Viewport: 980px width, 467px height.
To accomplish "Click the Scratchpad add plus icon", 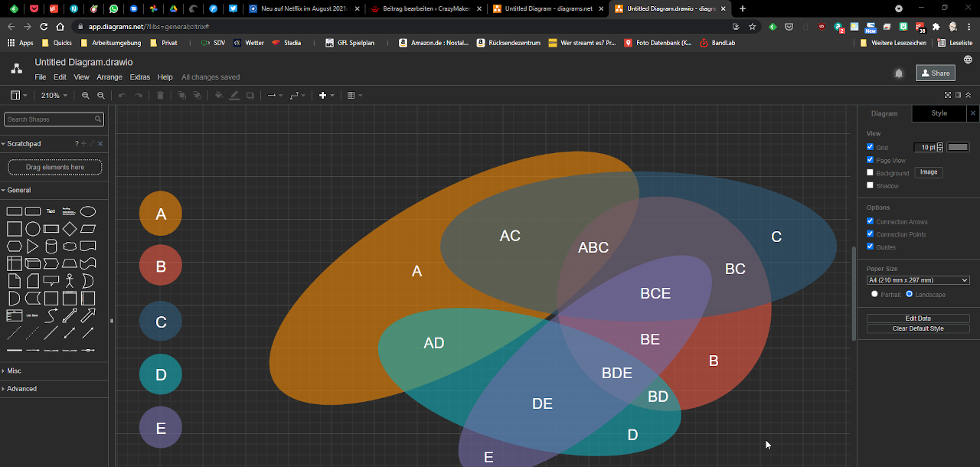I will click(x=83, y=144).
